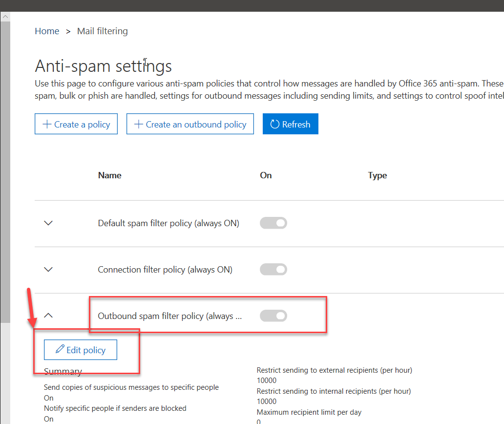Select the Mail filtering breadcrumb
Viewport: 504px width, 424px height.
(x=102, y=31)
